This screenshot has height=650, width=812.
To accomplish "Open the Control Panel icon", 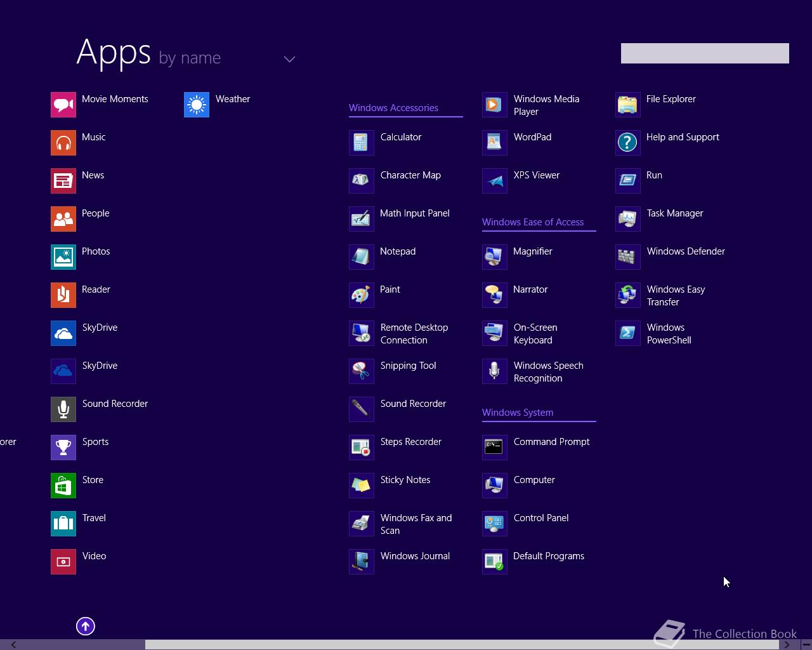I will click(495, 524).
